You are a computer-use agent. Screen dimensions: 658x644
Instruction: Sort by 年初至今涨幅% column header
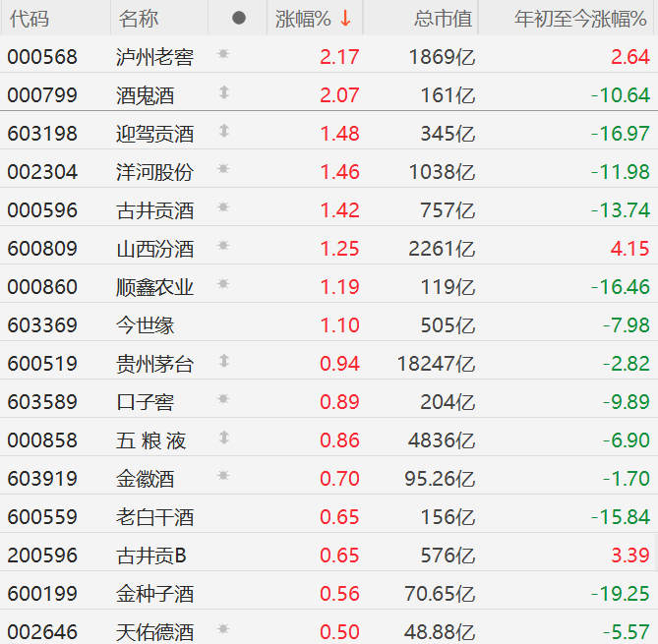[581, 18]
